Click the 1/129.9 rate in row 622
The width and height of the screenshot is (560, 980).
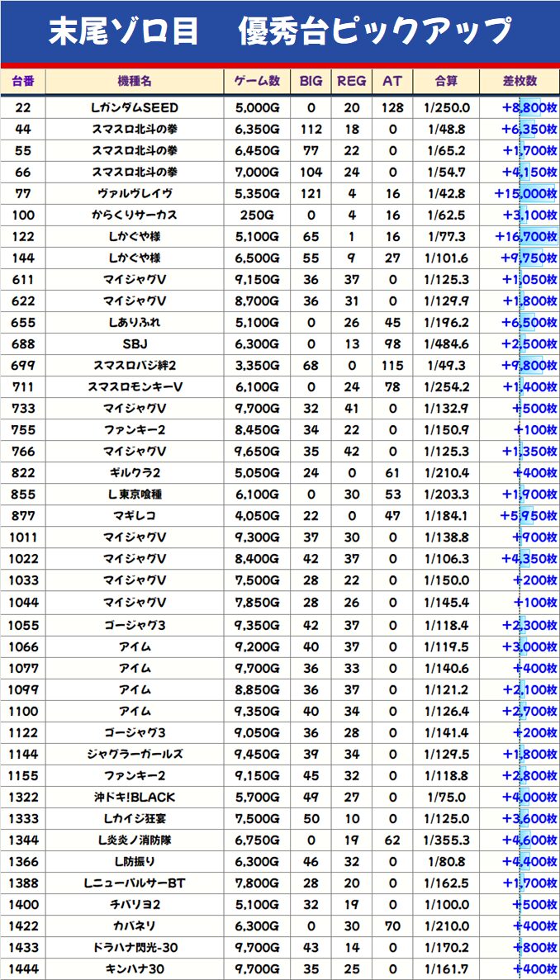click(x=446, y=301)
